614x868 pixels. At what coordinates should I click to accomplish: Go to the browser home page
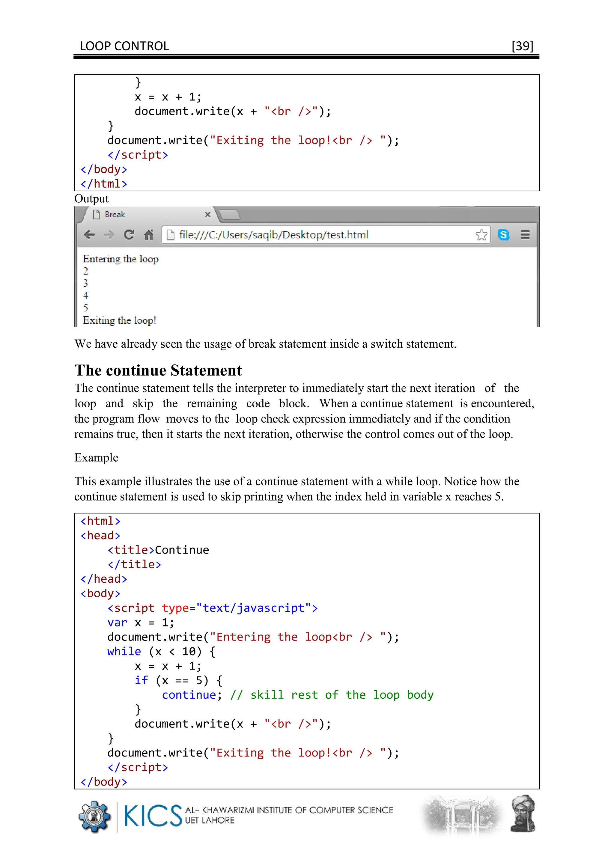point(149,235)
